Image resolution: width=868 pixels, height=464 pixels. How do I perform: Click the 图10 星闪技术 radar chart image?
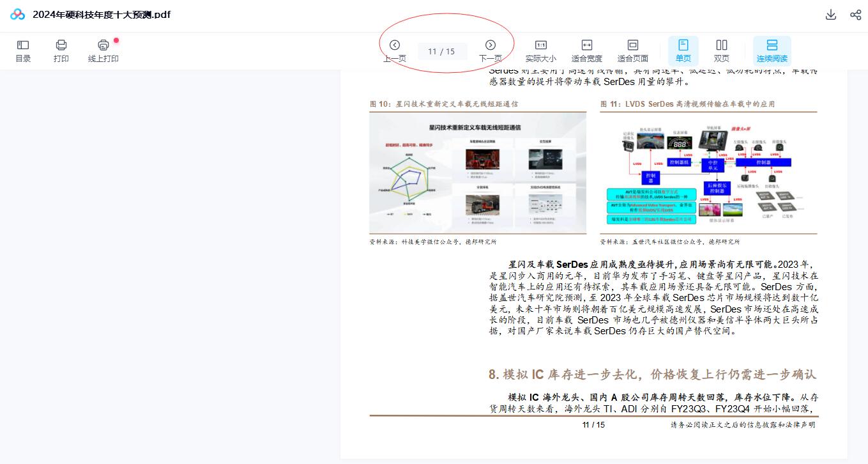coord(478,173)
